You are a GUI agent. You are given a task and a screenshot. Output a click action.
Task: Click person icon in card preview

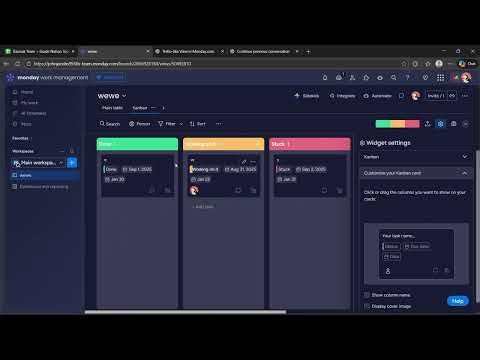[388, 271]
